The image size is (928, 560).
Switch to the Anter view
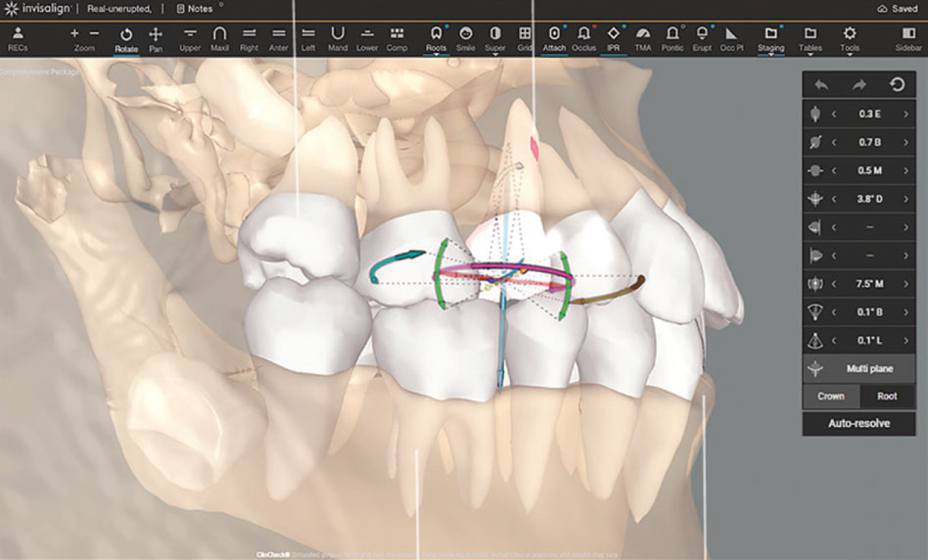coord(279,39)
